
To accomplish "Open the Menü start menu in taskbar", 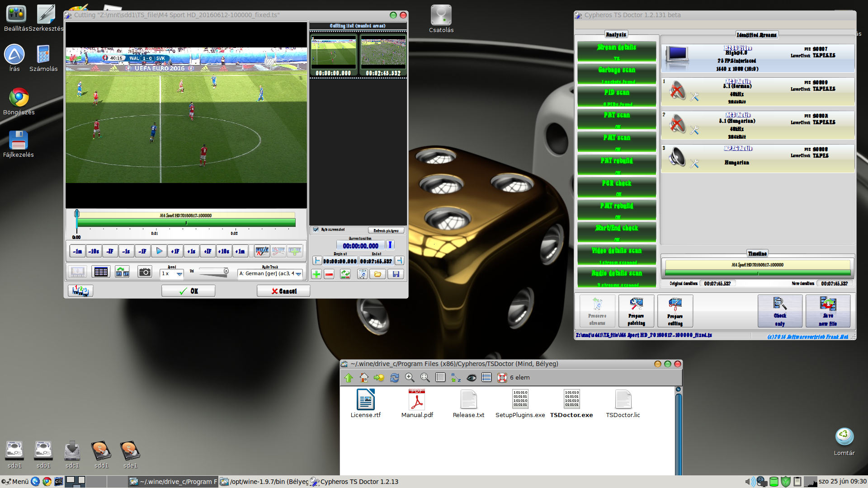I will tap(15, 482).
